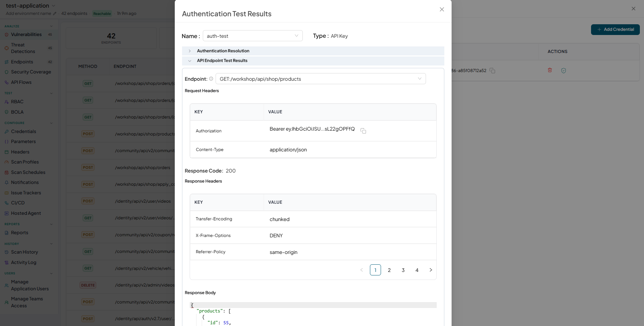Click the Add Credential button
The height and width of the screenshot is (326, 644).
tap(615, 29)
